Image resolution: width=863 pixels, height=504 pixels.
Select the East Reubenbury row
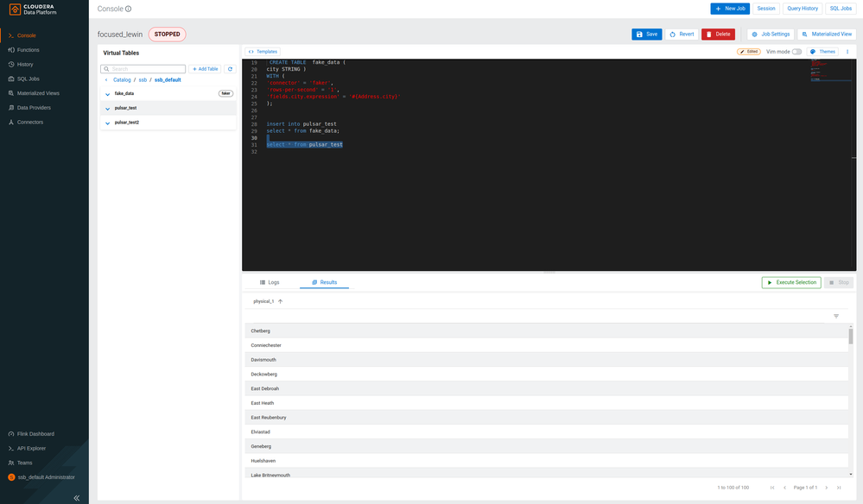coord(546,417)
